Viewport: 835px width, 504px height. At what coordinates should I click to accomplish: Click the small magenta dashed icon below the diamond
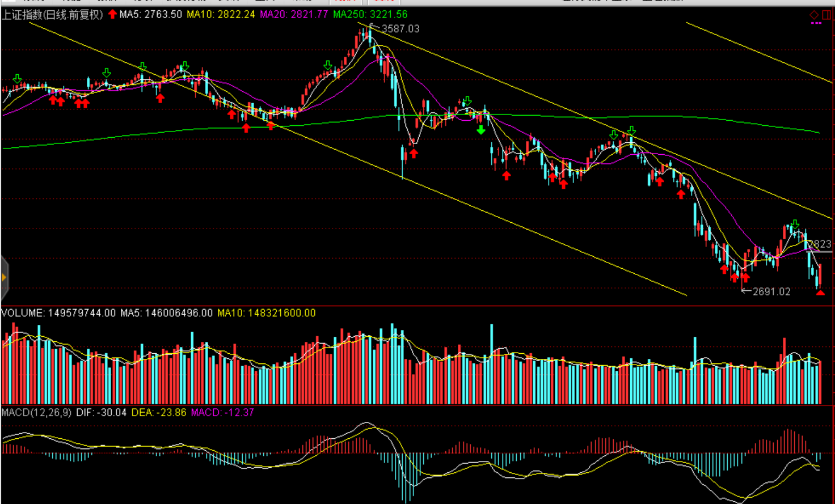(x=816, y=23)
